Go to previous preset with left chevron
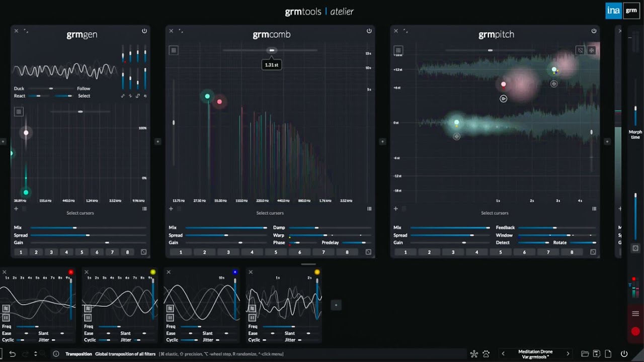The width and height of the screenshot is (644, 362). click(x=503, y=354)
